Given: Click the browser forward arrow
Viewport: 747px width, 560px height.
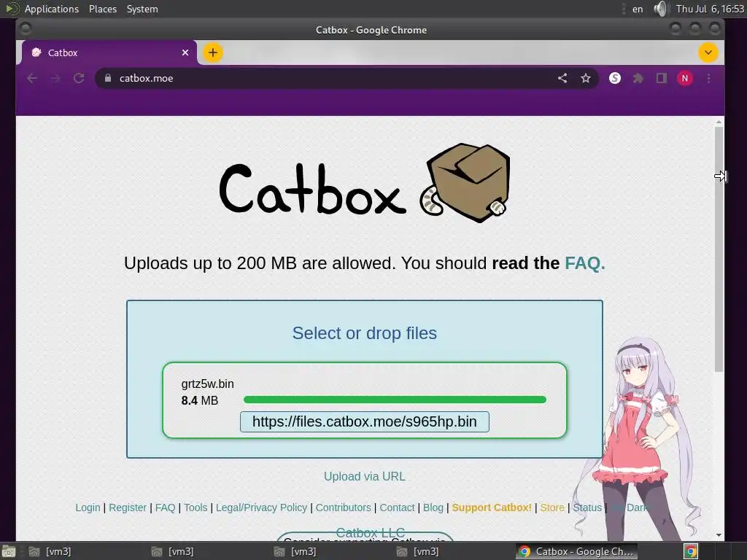Looking at the screenshot, I should pyautogui.click(x=55, y=78).
